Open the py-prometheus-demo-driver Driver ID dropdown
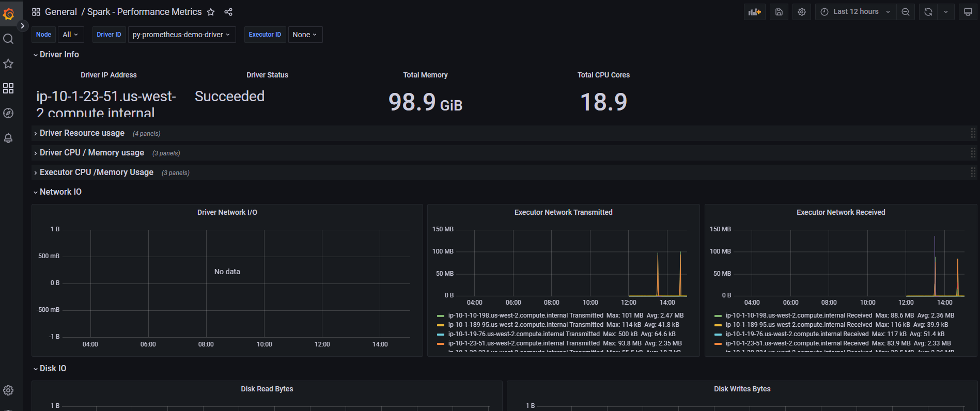Viewport: 980px width, 411px height. (181, 35)
